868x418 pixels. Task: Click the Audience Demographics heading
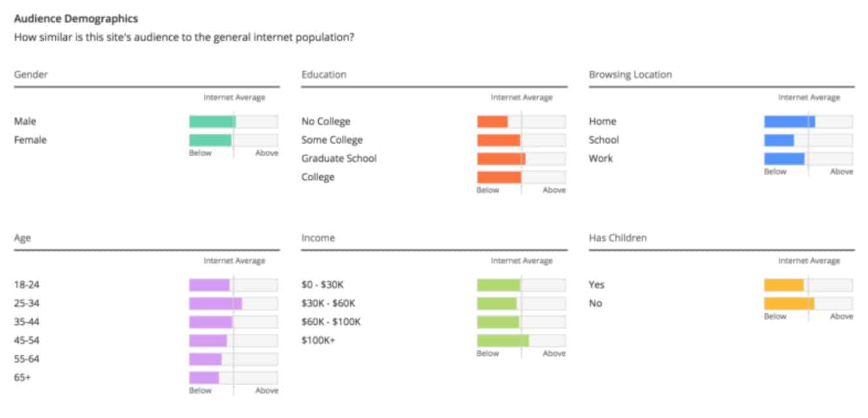tap(76, 19)
